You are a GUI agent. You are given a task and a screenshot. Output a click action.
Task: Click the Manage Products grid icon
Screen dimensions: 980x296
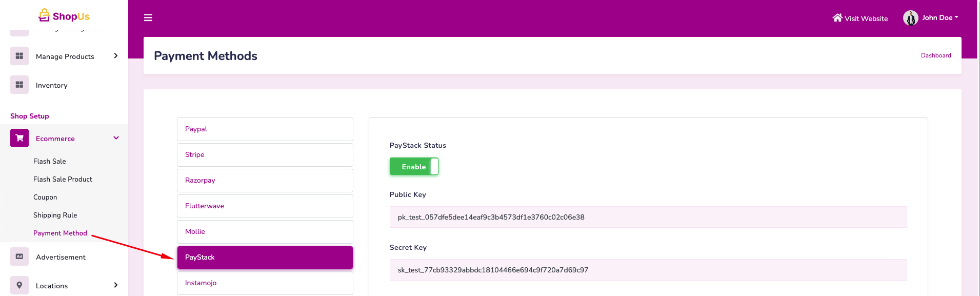click(19, 56)
